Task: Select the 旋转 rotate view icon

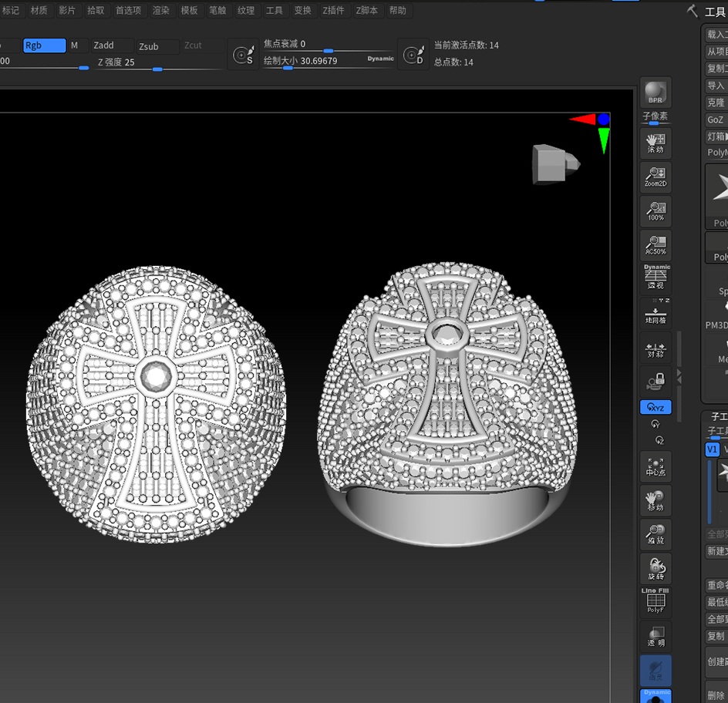Action: (656, 568)
